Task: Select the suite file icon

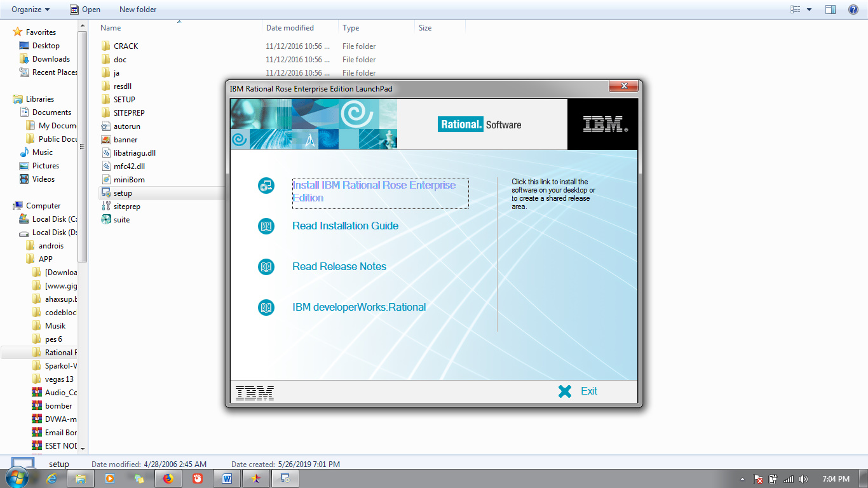Action: 106,220
